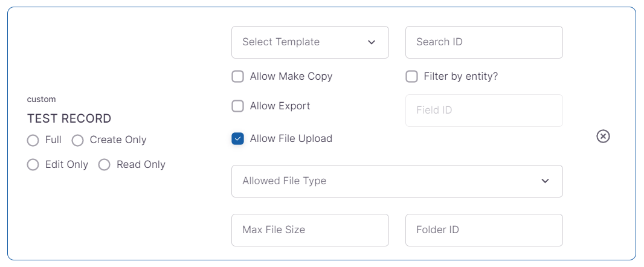Click the Folder ID input field
This screenshot has width=644, height=267.
[x=483, y=230]
